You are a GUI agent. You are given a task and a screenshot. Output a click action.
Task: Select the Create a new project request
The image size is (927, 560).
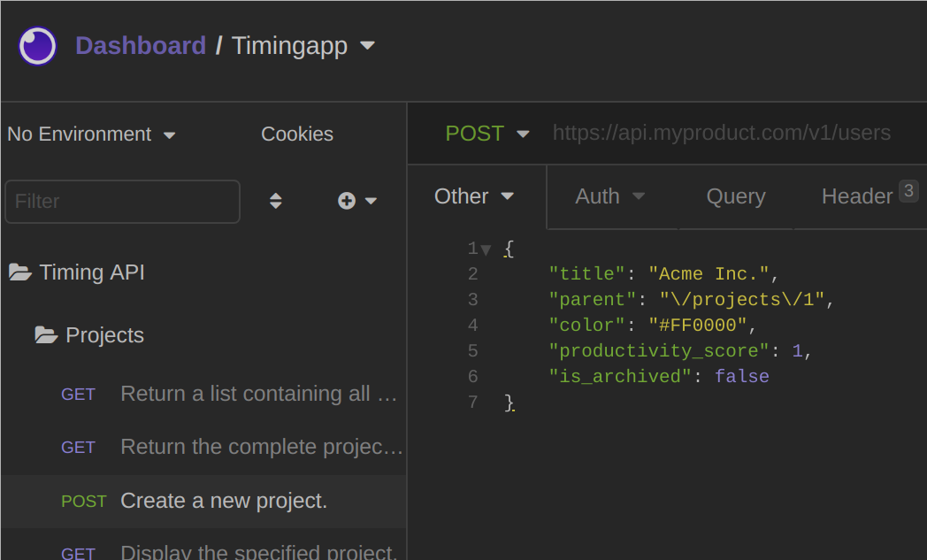click(x=223, y=501)
